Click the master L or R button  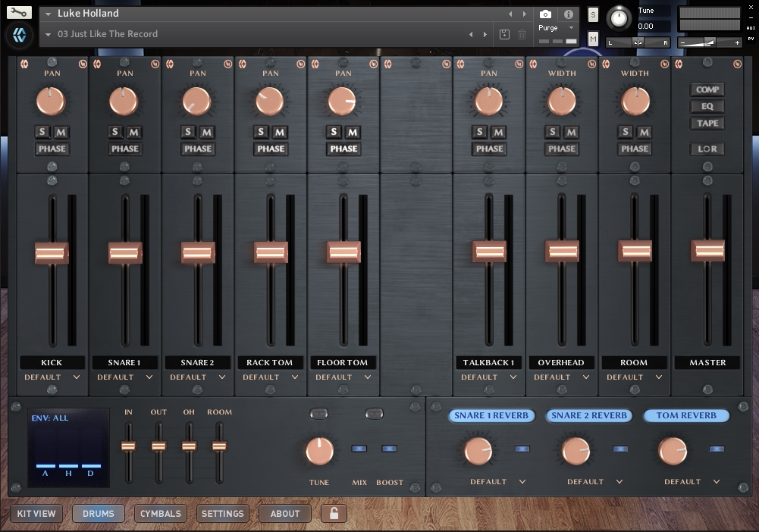[x=707, y=149]
